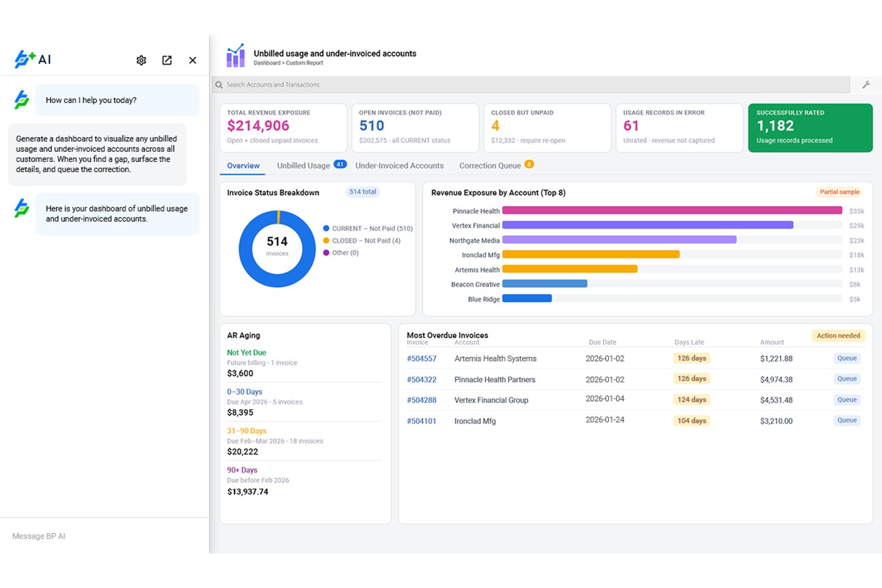Viewport: 882px width, 588px height.
Task: Toggle CURRENT – Not Paid legend entry
Action: point(368,229)
